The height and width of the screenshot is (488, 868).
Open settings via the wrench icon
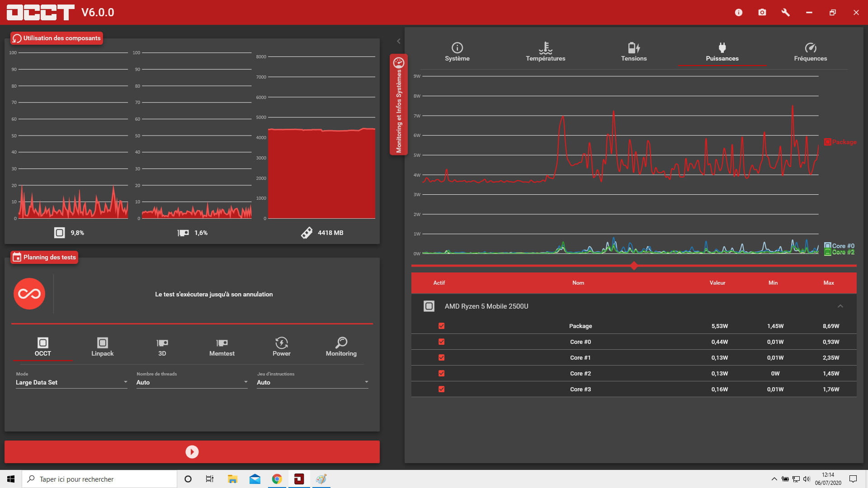click(x=786, y=12)
